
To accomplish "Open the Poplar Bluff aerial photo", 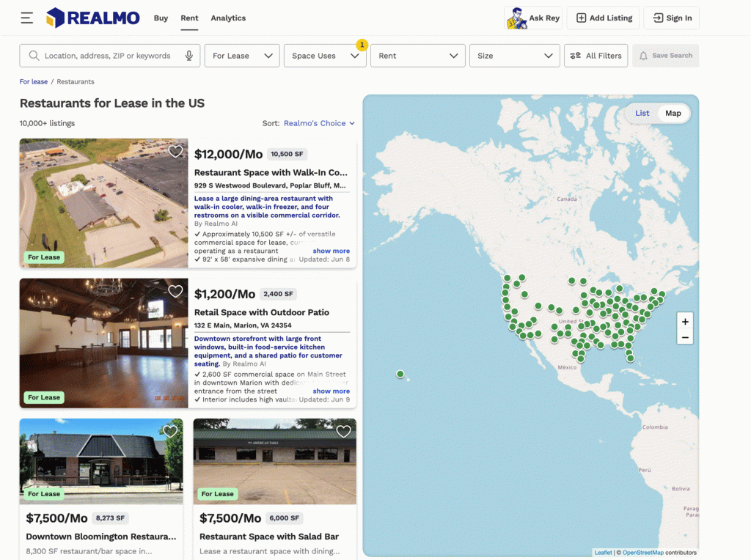I will [104, 203].
